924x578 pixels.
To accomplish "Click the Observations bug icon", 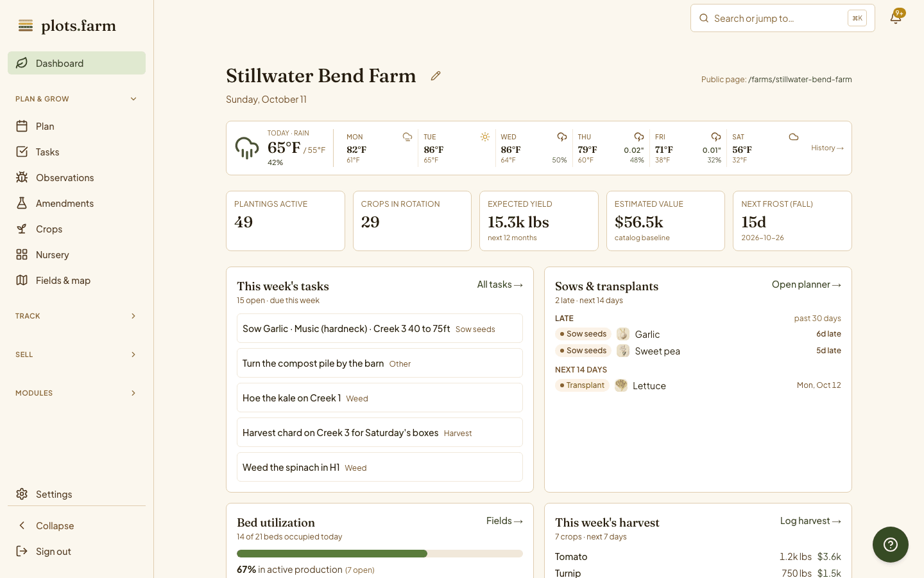I will tap(22, 177).
